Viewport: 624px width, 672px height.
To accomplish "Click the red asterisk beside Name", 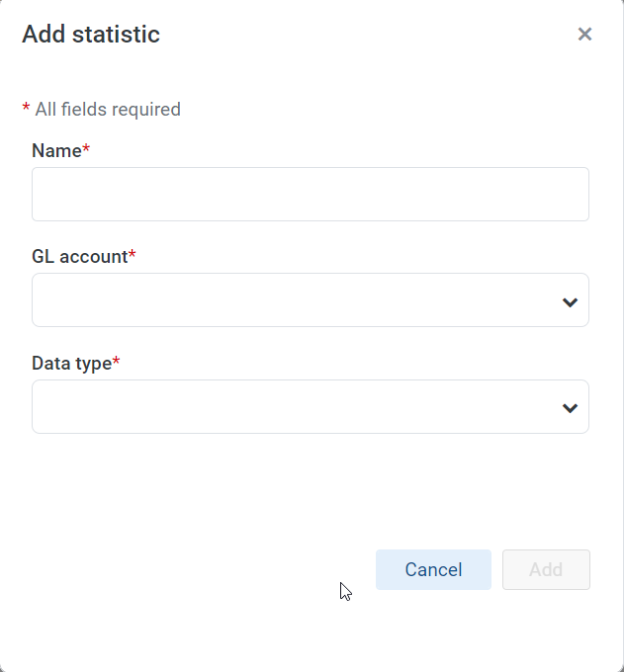I will 86,148.
